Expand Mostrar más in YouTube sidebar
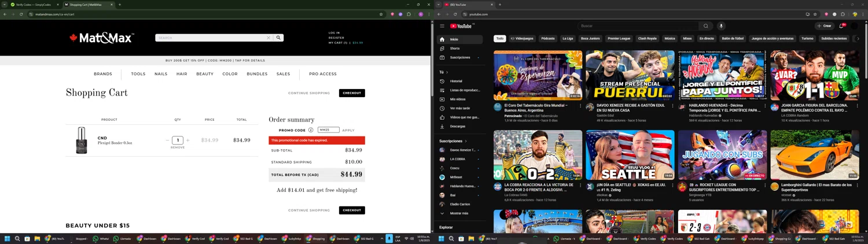This screenshot has width=868, height=244. pos(460,213)
